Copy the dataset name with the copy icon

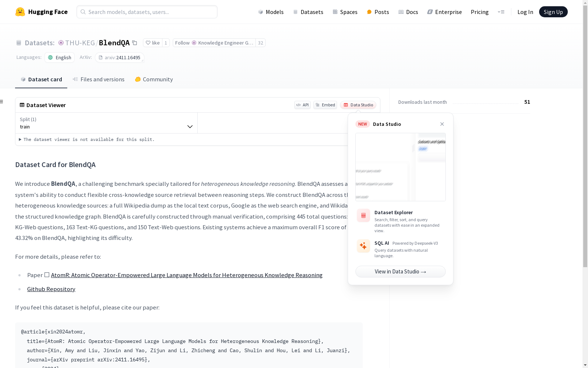click(135, 43)
